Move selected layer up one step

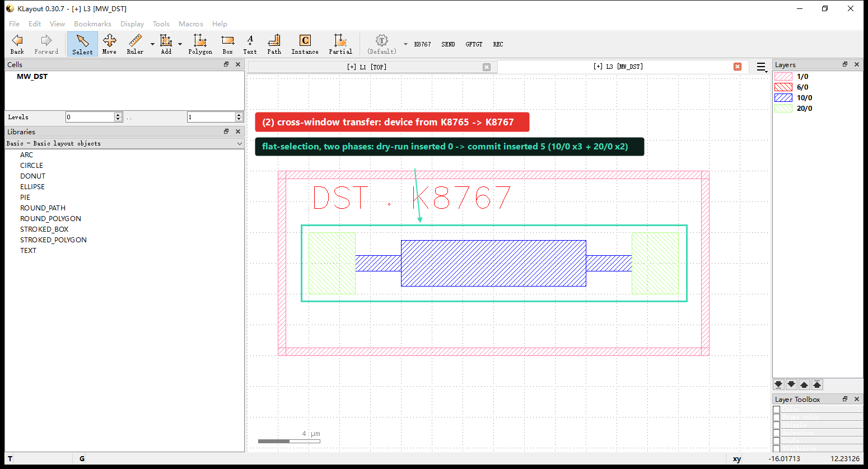[804, 384]
